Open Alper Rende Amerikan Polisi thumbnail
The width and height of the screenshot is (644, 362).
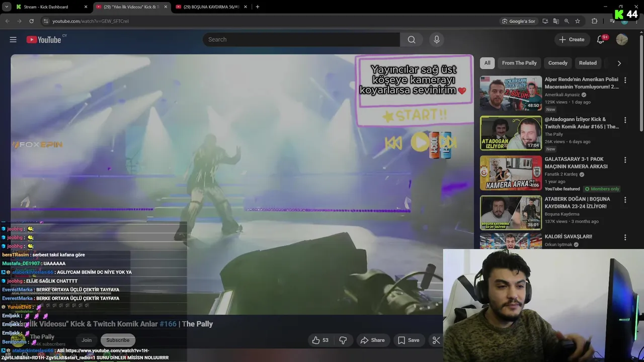click(511, 93)
